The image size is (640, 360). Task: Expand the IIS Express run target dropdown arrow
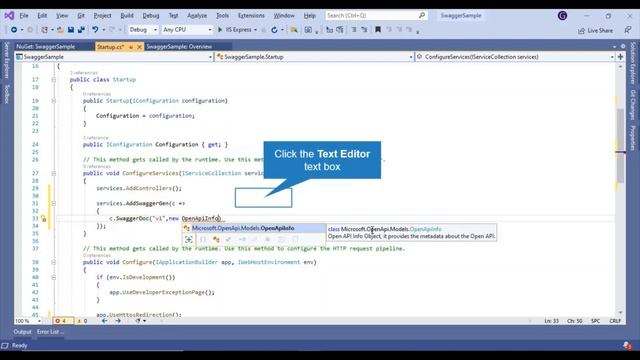(x=256, y=30)
